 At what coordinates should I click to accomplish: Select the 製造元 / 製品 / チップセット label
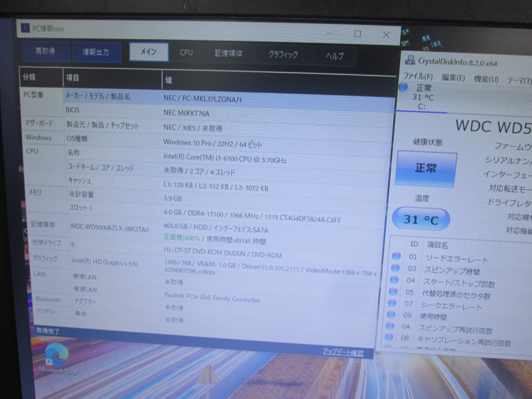click(102, 125)
